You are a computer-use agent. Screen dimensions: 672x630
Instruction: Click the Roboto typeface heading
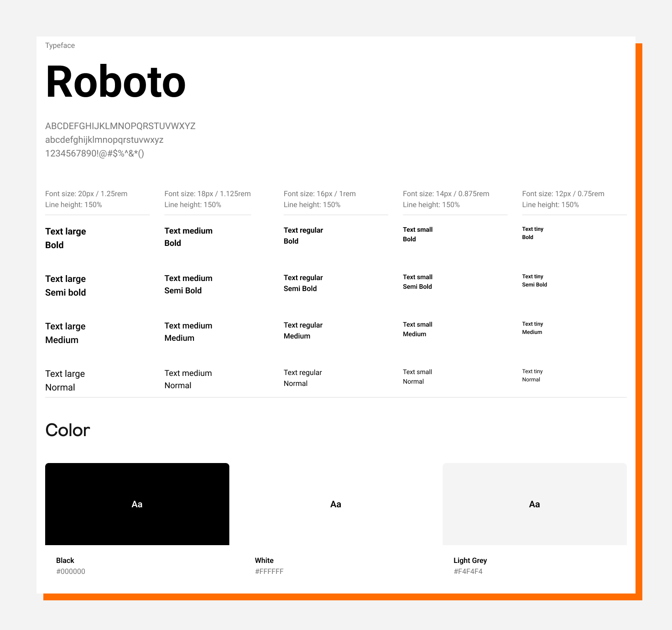click(x=115, y=82)
